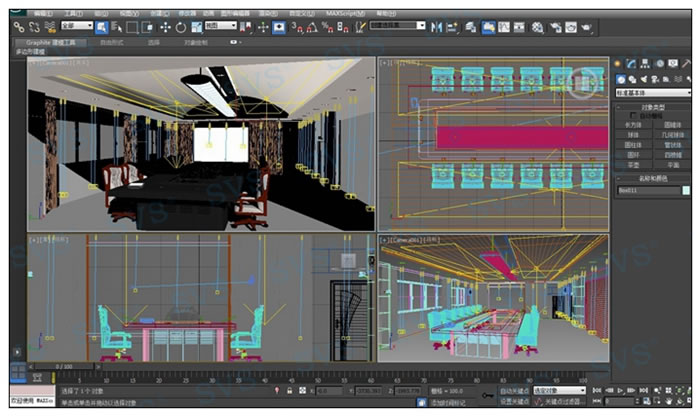700x416 pixels.
Task: Click the Select and Rotate tool
Action: pos(180,27)
